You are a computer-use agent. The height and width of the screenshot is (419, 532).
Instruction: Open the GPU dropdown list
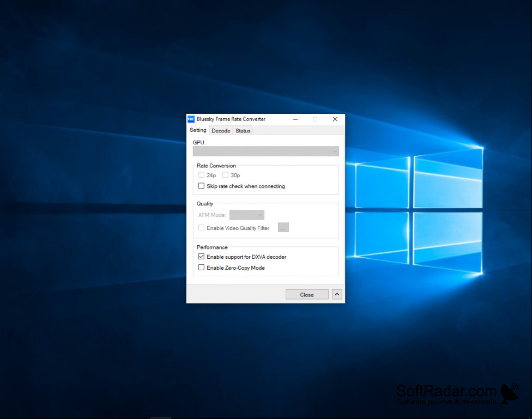click(x=265, y=151)
